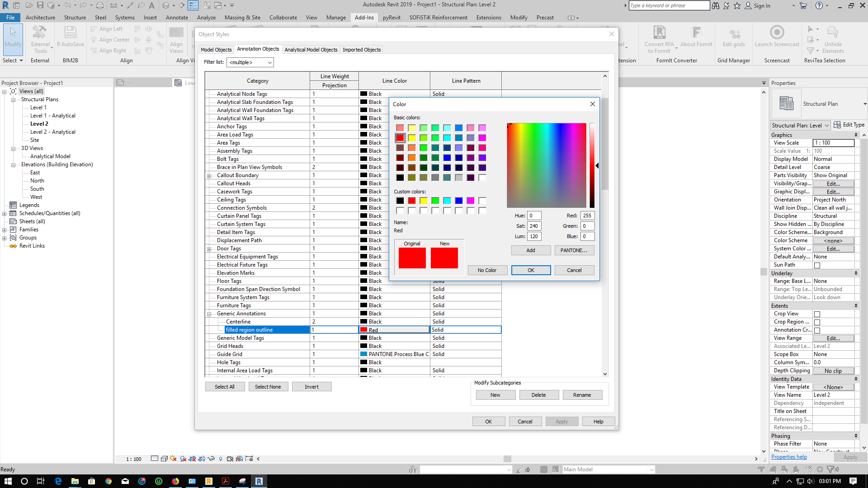
Task: Enable the Sun Path checkbox
Action: [817, 265]
